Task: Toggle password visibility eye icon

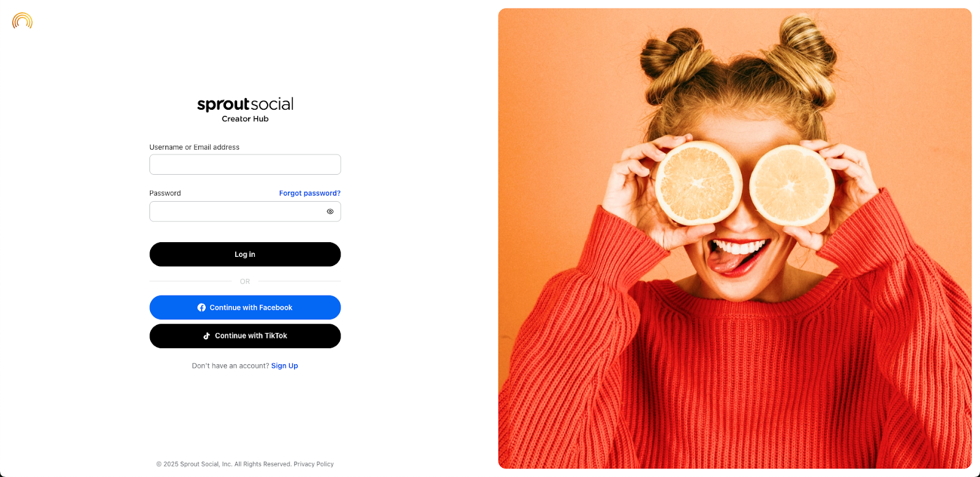Action: pos(330,212)
